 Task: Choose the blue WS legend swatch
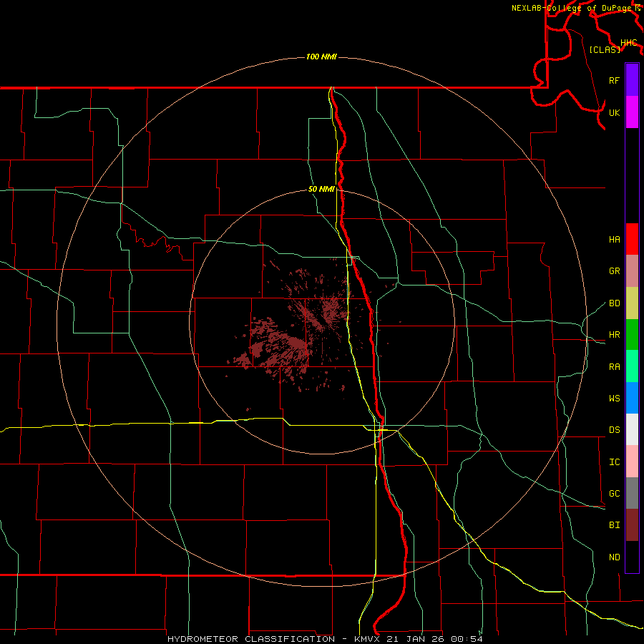coord(632,398)
